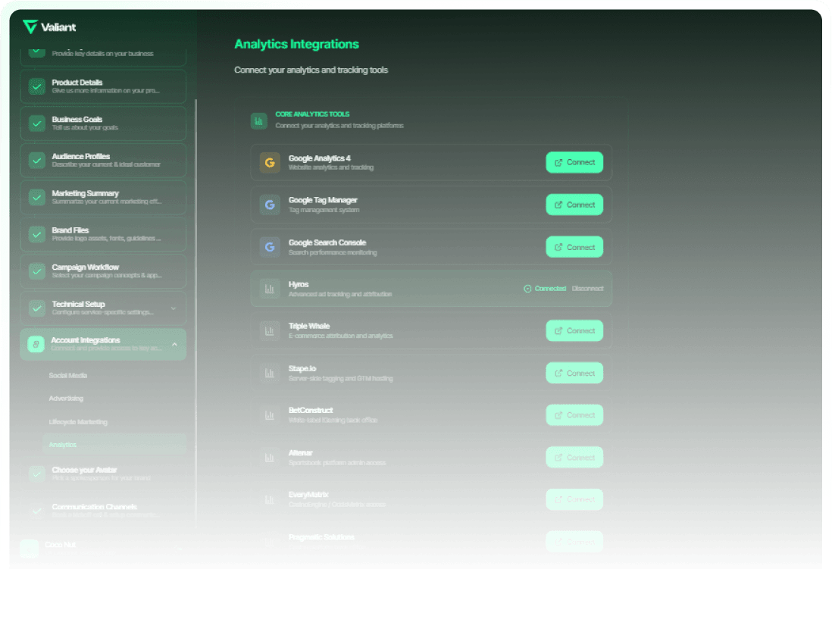
Task: Click the Triple Whale chart icon
Action: [270, 330]
